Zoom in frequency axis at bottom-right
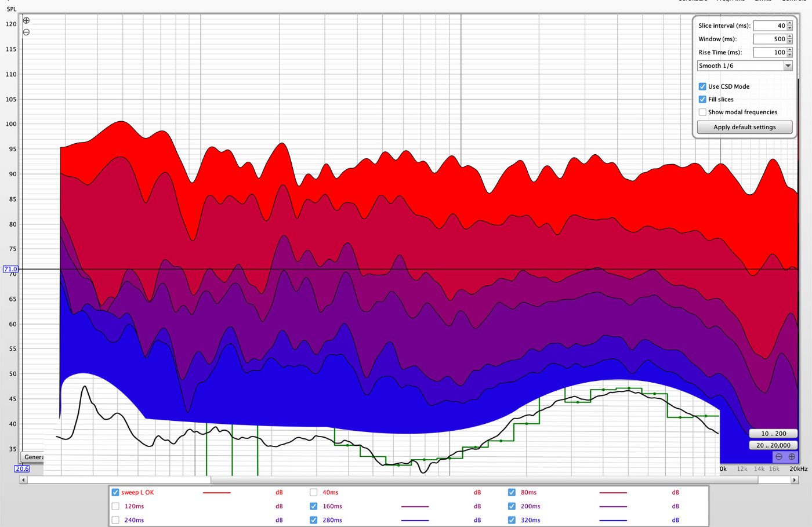812x527 pixels. [792, 457]
